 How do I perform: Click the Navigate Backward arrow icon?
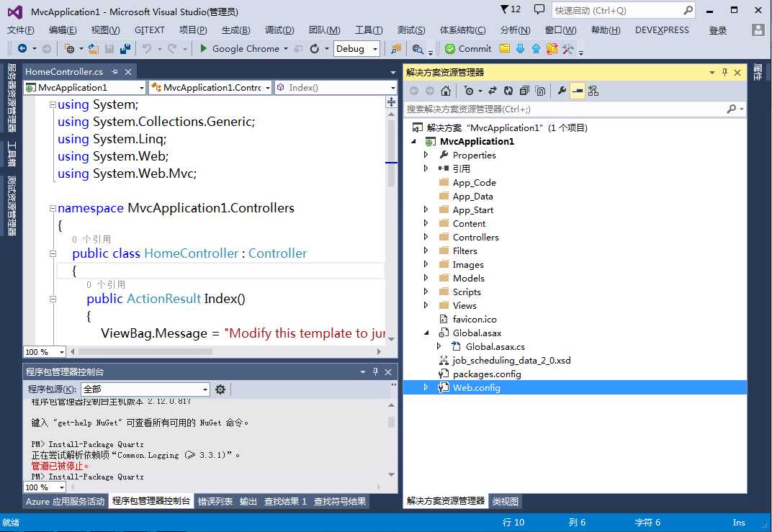tap(22, 48)
